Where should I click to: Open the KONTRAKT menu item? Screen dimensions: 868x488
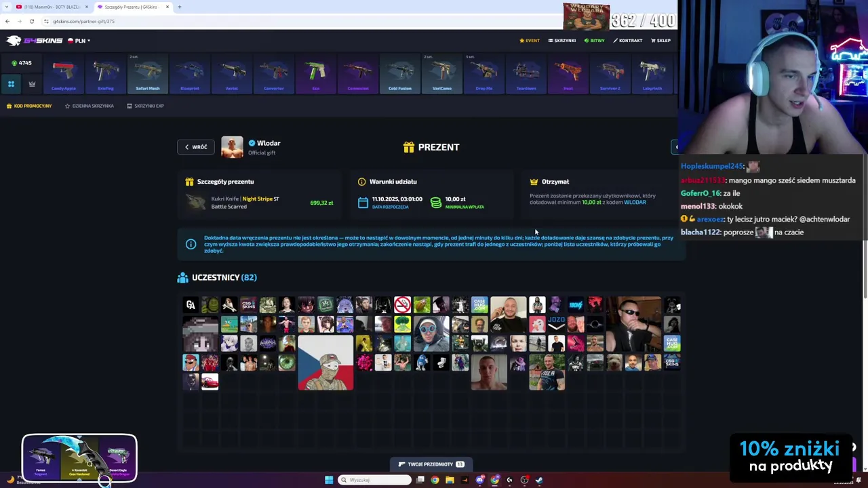[x=628, y=41]
